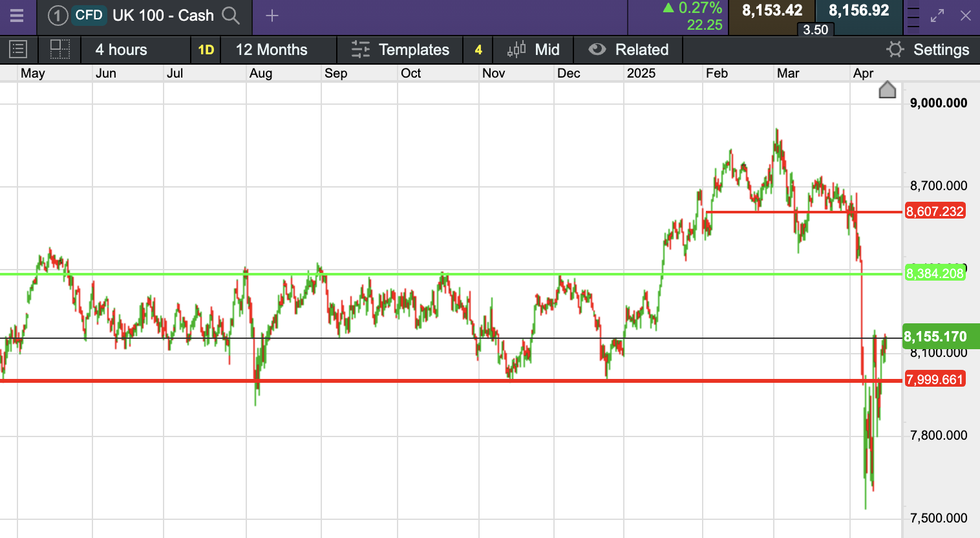The image size is (980, 538).
Task: Click the drag handle lines beside the buy price
Action: pyautogui.click(x=913, y=17)
